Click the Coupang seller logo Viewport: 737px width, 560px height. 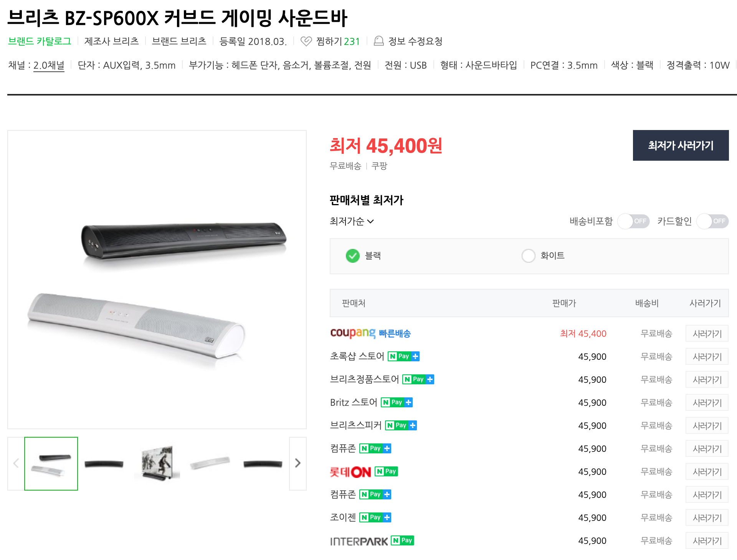tap(353, 333)
